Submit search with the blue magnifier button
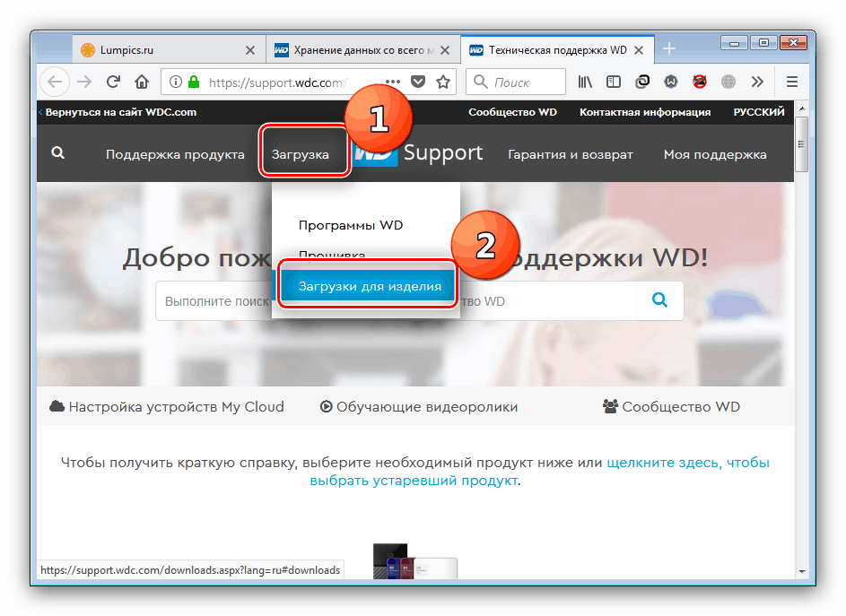This screenshot has width=846, height=616. [660, 300]
